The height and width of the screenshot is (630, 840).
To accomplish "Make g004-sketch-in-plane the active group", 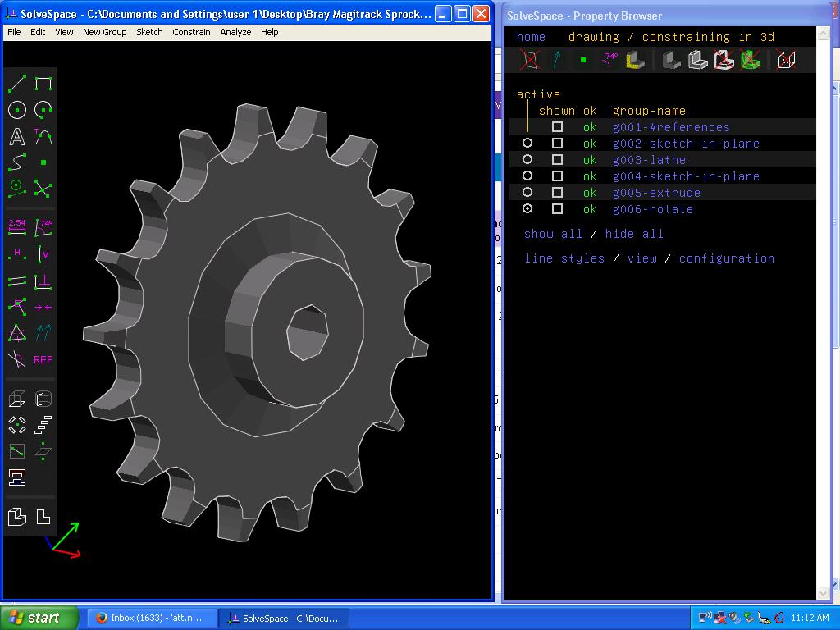I will [x=527, y=176].
